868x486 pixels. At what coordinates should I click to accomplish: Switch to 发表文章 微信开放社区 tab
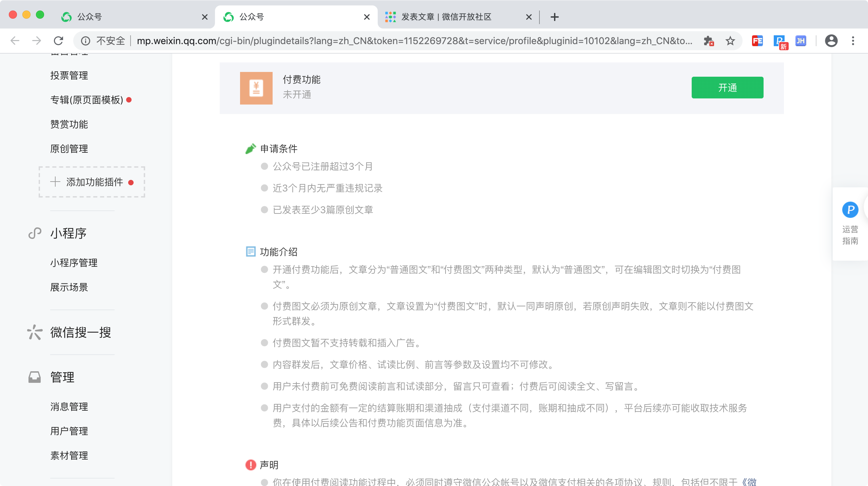[x=446, y=17]
